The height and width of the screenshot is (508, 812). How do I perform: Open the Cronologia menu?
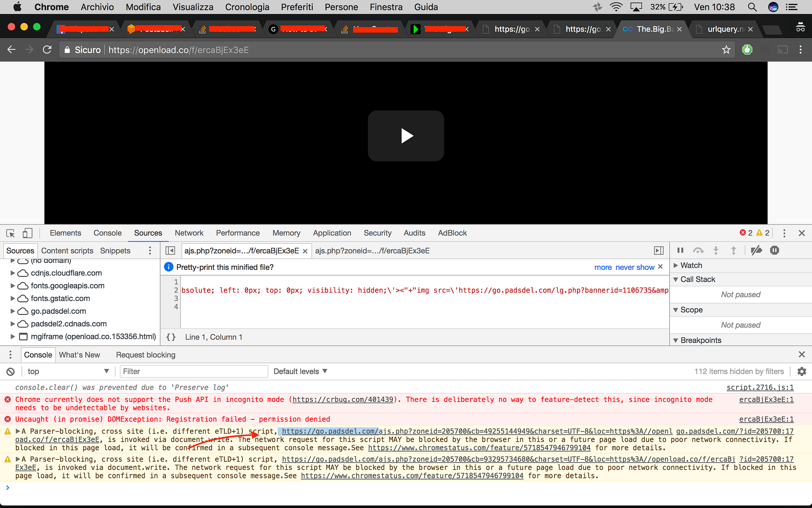[247, 7]
